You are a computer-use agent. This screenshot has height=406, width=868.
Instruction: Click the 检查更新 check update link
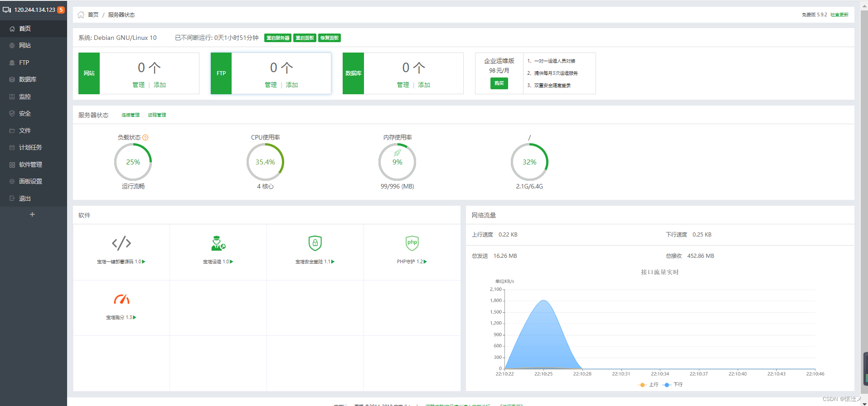(x=839, y=15)
